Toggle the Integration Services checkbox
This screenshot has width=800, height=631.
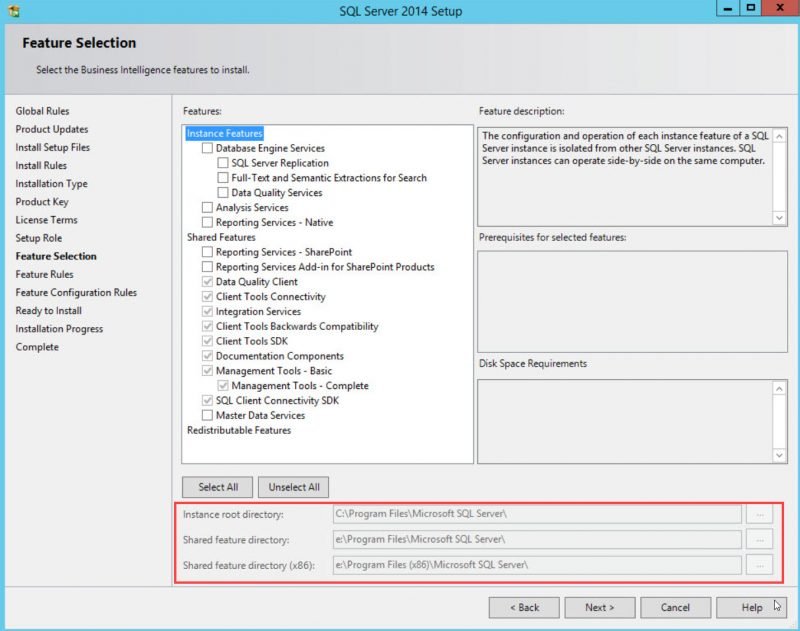[x=207, y=311]
